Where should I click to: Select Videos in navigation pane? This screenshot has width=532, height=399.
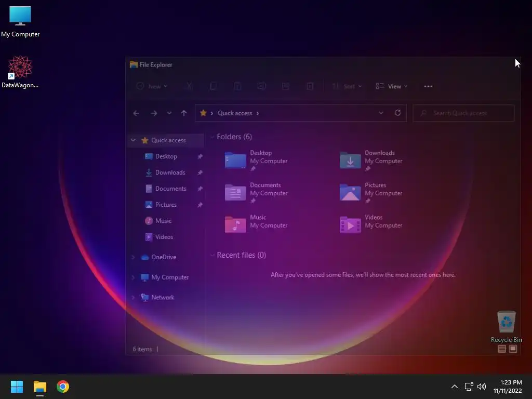tap(164, 237)
